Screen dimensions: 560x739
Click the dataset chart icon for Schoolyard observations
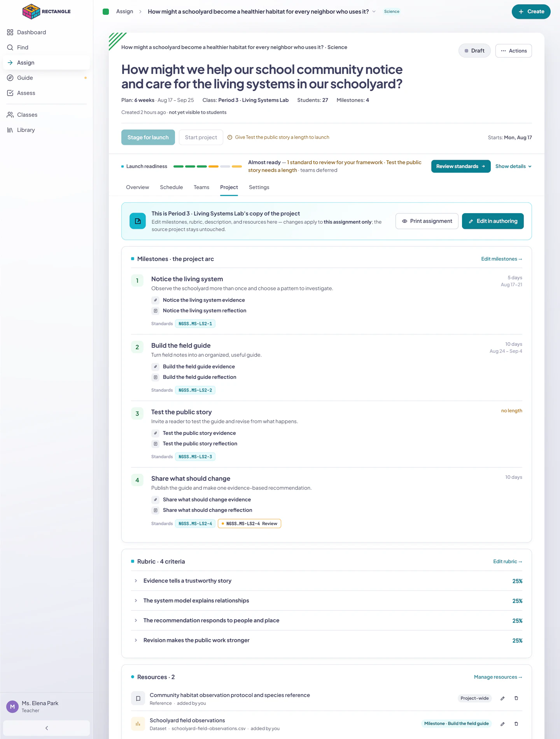point(138,724)
